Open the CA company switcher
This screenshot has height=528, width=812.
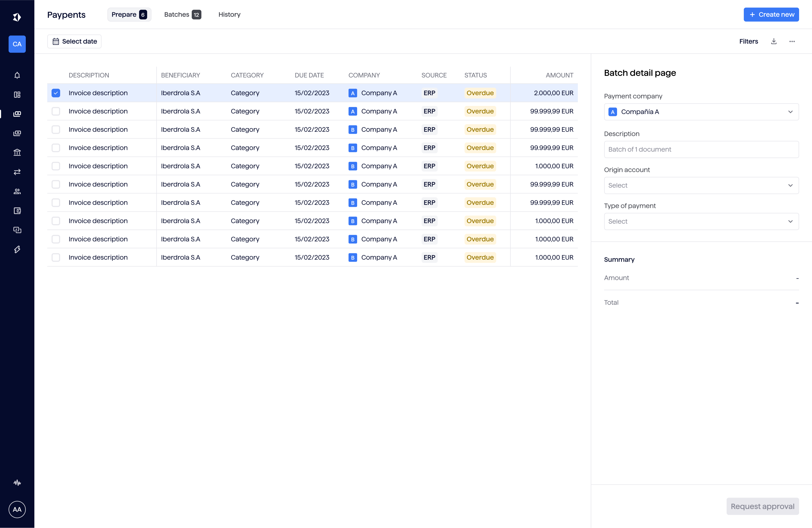(x=17, y=44)
